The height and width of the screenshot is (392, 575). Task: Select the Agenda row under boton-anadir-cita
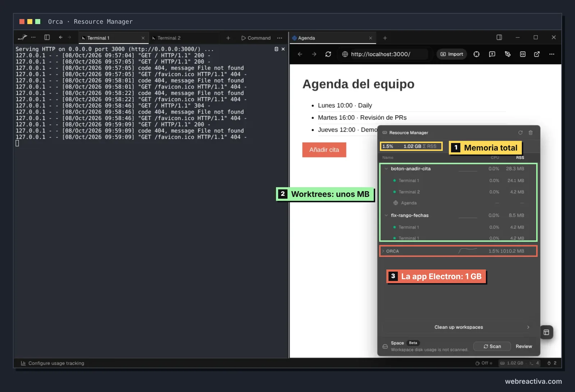click(x=458, y=203)
